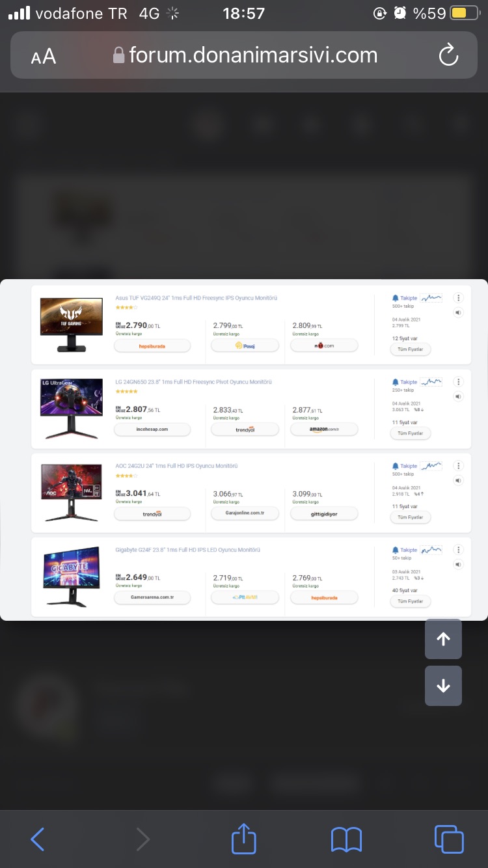Click speaker icon on AOC 24G2U row
This screenshot has width=488, height=868.
(459, 481)
